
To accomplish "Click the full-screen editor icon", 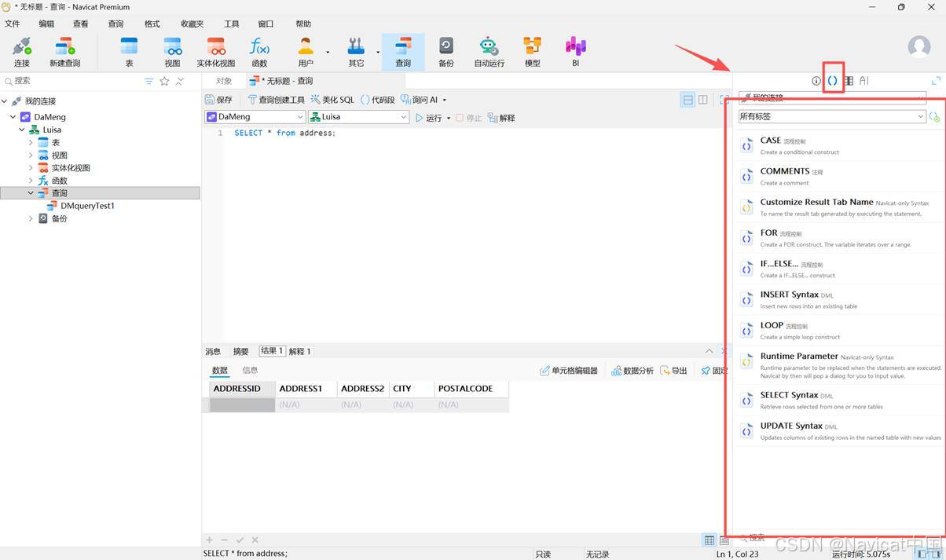I will [724, 100].
